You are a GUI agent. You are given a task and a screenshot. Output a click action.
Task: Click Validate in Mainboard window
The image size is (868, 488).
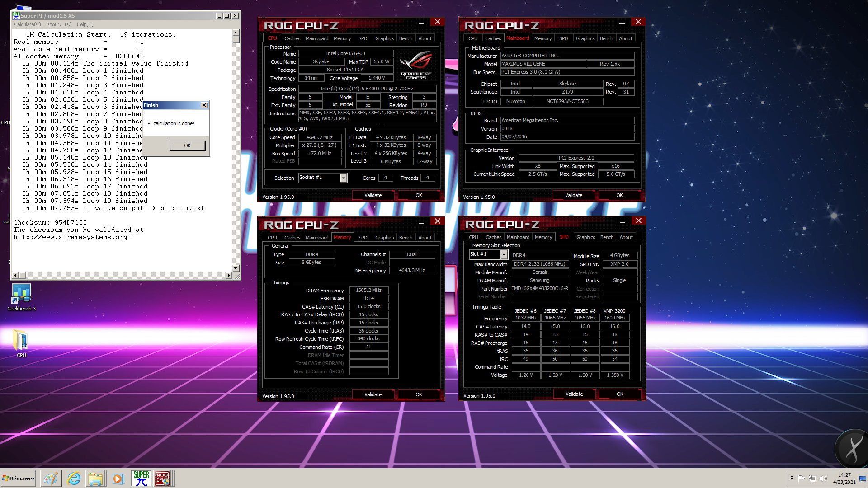point(574,195)
